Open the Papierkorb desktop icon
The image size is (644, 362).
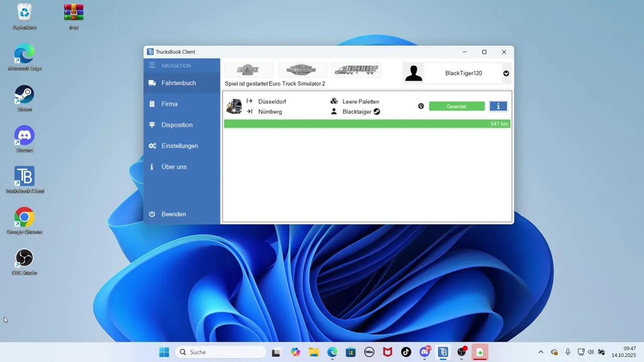click(x=24, y=17)
